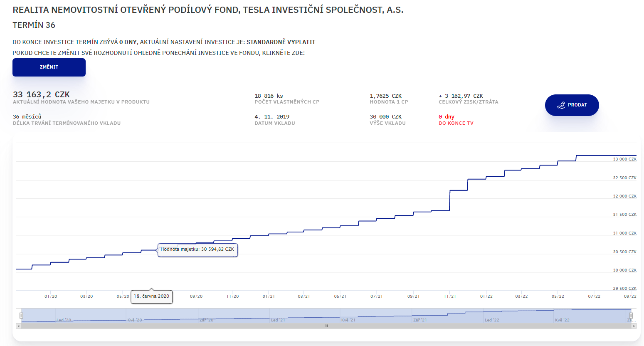The height and width of the screenshot is (346, 644).
Task: Click the 33 163,2 CZK current value
Action: pos(41,95)
